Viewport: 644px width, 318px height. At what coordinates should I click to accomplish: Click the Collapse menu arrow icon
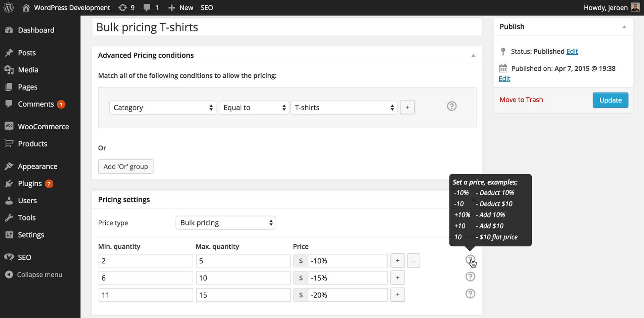(9, 274)
